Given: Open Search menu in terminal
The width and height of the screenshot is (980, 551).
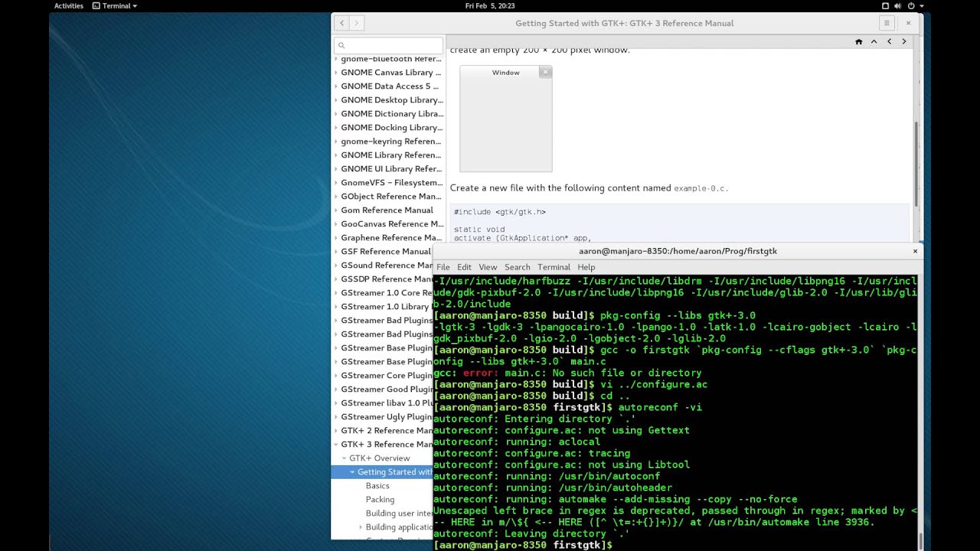Looking at the screenshot, I should point(517,267).
